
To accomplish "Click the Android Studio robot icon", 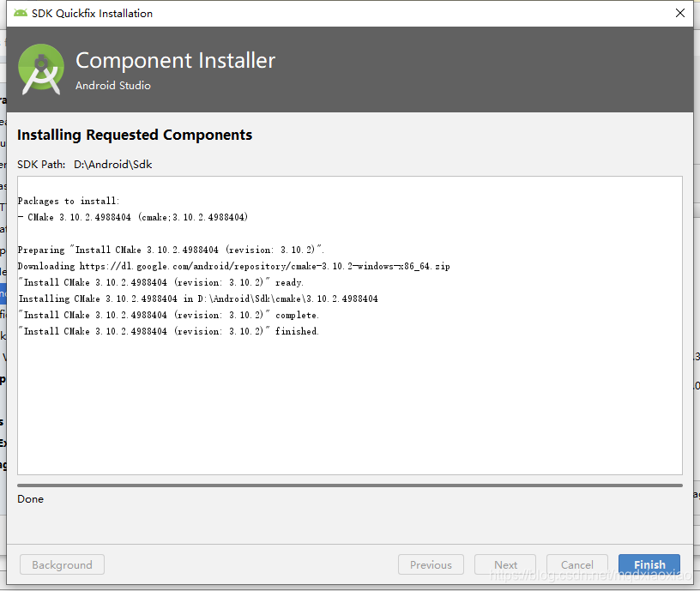I will click(x=40, y=69).
